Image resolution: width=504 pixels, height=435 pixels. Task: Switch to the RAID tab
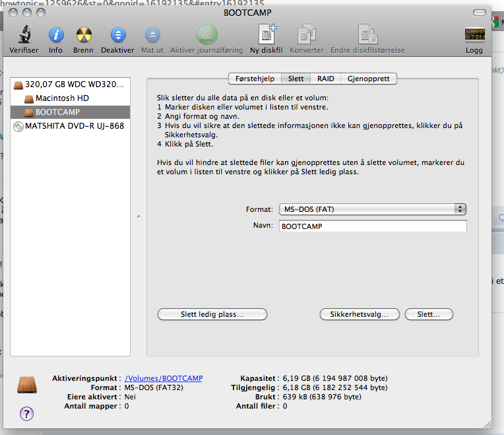[x=326, y=79]
